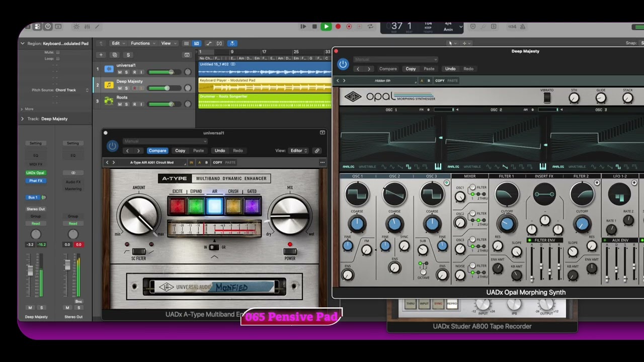Select the green EXPAND mode button
644x362 pixels.
click(x=196, y=206)
